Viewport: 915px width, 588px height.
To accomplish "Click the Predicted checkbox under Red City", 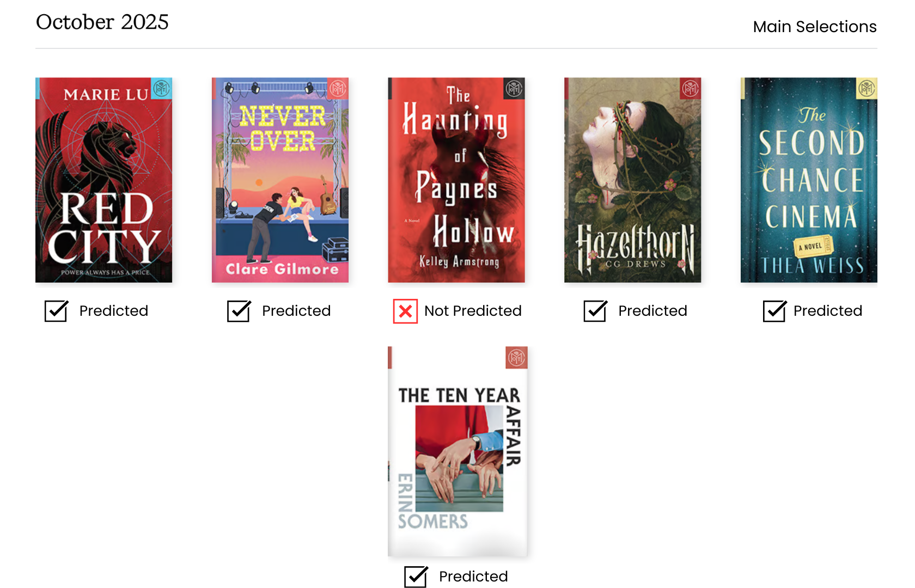I will pos(56,311).
